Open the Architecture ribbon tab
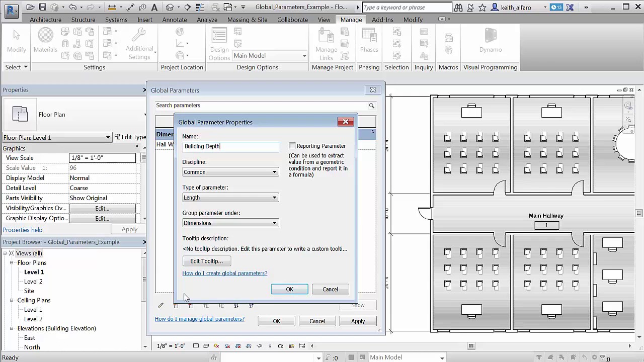The height and width of the screenshot is (362, 644). [x=46, y=20]
